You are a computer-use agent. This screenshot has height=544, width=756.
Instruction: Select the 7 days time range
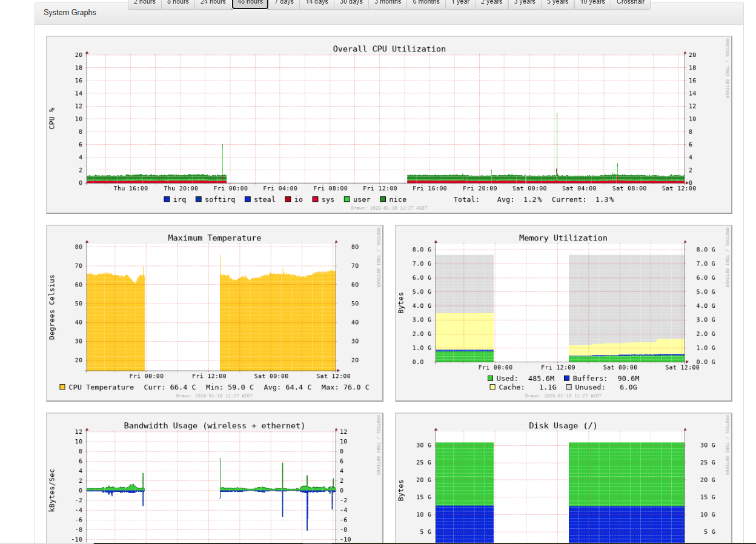[x=284, y=4]
